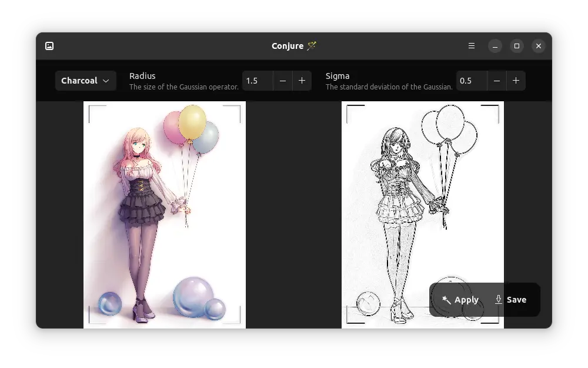This screenshot has width=588, height=368.
Task: Click the magic wand emoji in title
Action: point(312,46)
